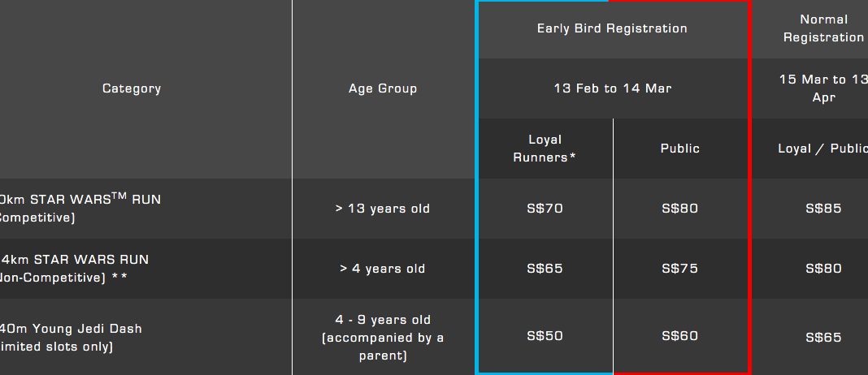Select the 4 - 9 years old age cell
Viewport: 868px width, 375px height.
coord(383,337)
